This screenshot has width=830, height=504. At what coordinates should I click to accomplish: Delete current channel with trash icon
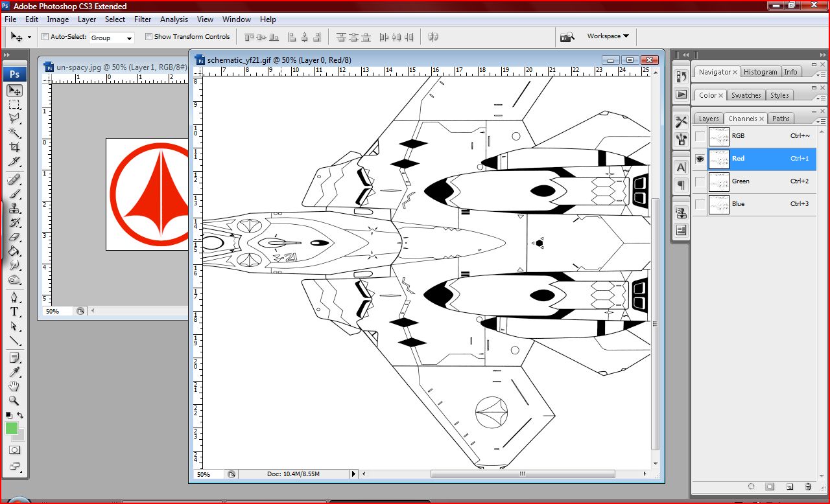point(808,486)
